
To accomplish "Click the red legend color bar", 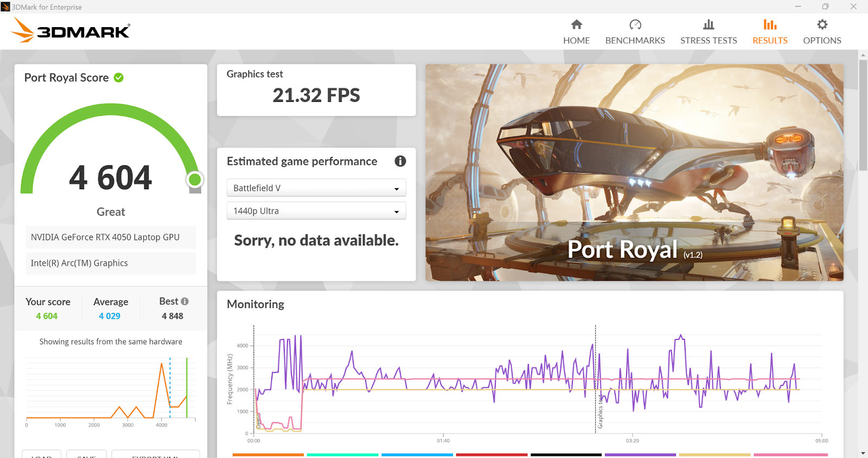I will 492,455.
